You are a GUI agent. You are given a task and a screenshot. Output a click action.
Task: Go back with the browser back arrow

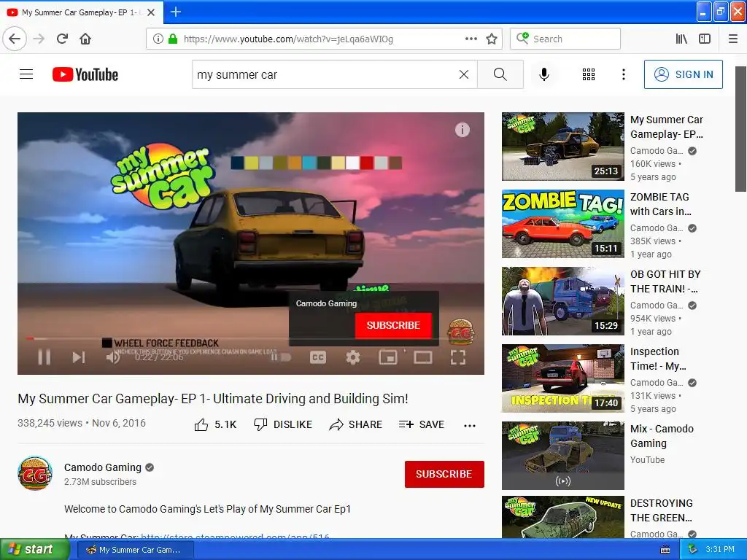click(15, 39)
